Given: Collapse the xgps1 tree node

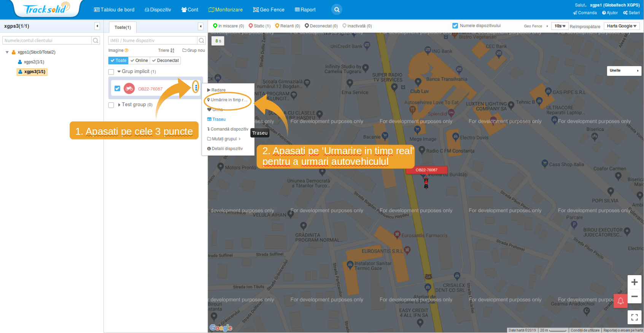Looking at the screenshot, I should (x=7, y=52).
